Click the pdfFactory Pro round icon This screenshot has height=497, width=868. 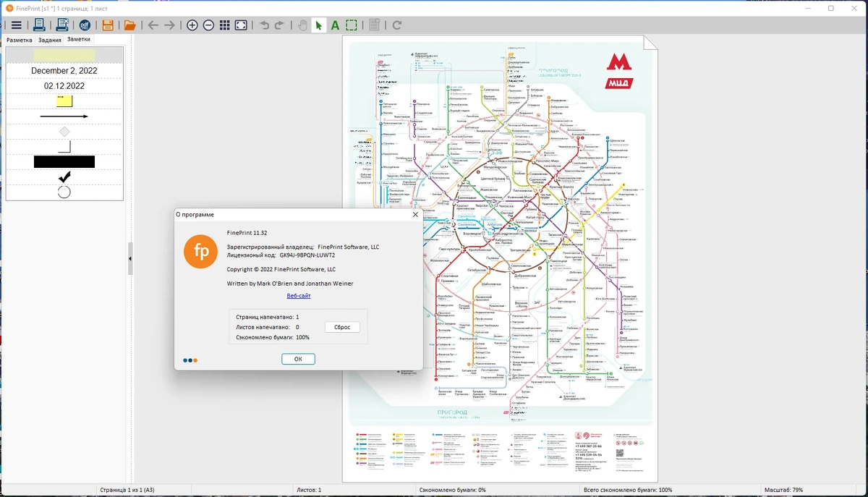tap(85, 25)
